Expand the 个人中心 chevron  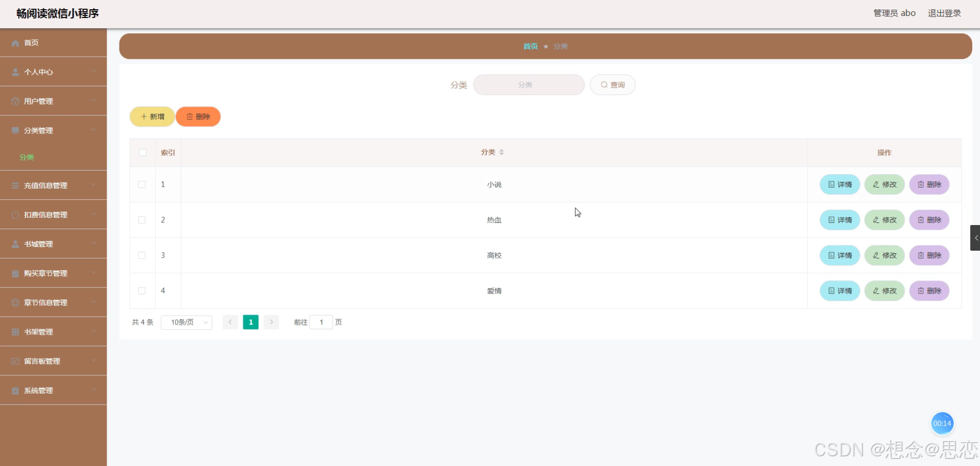pyautogui.click(x=94, y=71)
